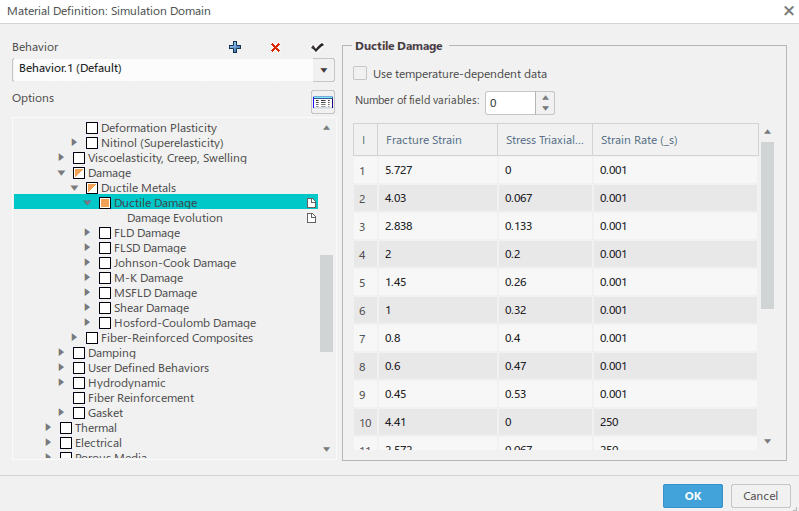Screen dimensions: 799x511
Task: Click the options tree scroll down arrow
Action: tap(327, 449)
